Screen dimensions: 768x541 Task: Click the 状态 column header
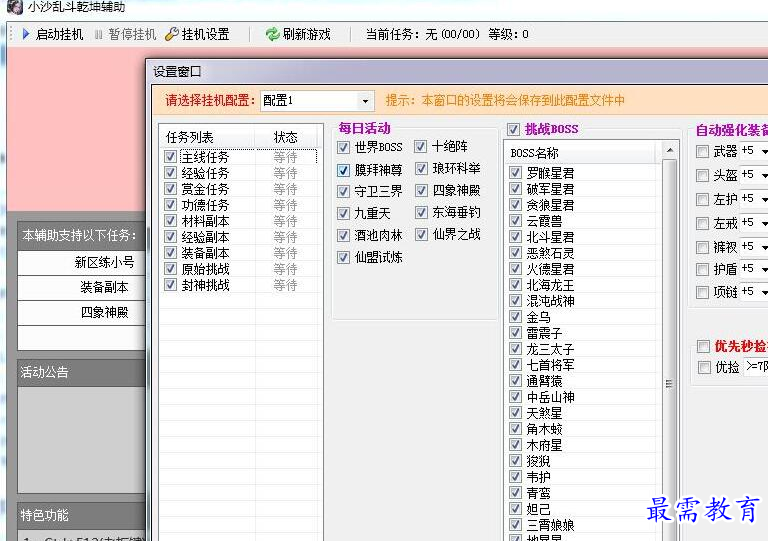[288, 137]
